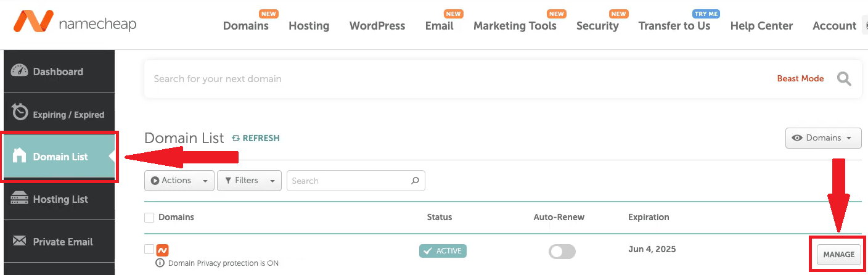Tick the checkbox for the active domain row

(149, 249)
